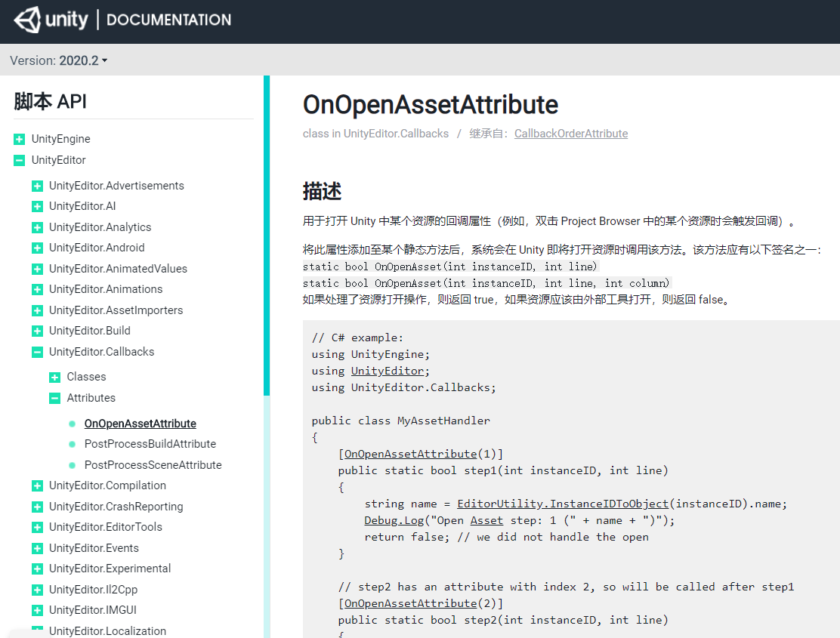Select UnityEditor.Il2Cpp label
This screenshot has height=638, width=840.
click(x=93, y=589)
